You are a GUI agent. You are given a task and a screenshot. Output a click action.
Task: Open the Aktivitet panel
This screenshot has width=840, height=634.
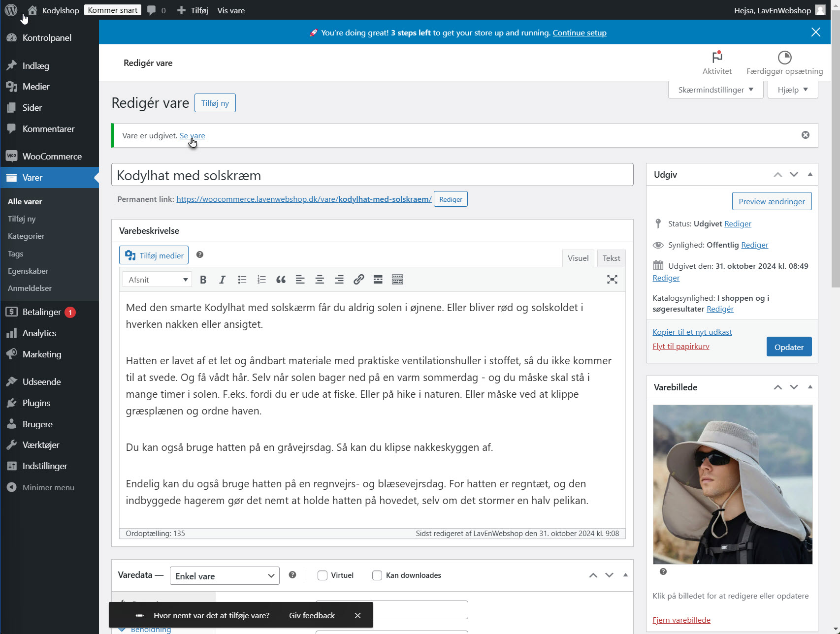click(x=717, y=63)
